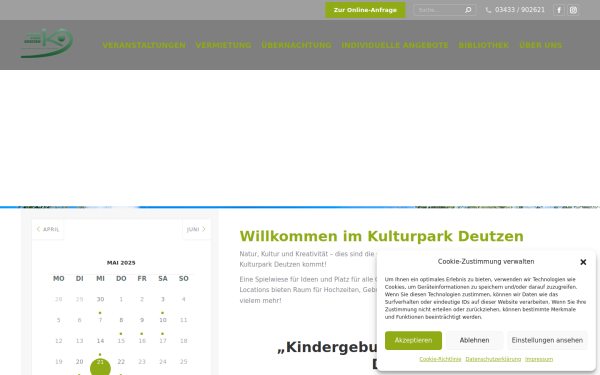
Task: Click Einstellungen ansehen button
Action: 547,340
